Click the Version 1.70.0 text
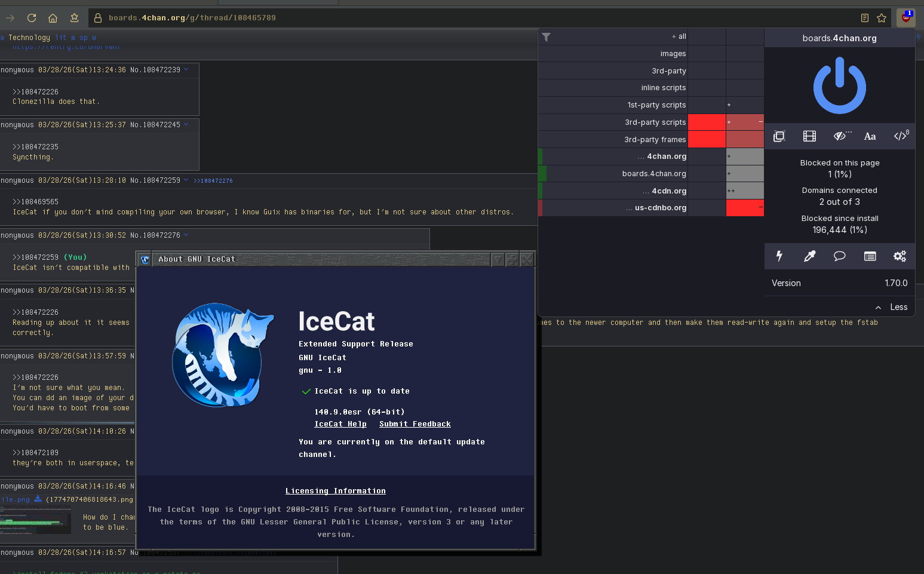The width and height of the screenshot is (924, 574). 840,283
